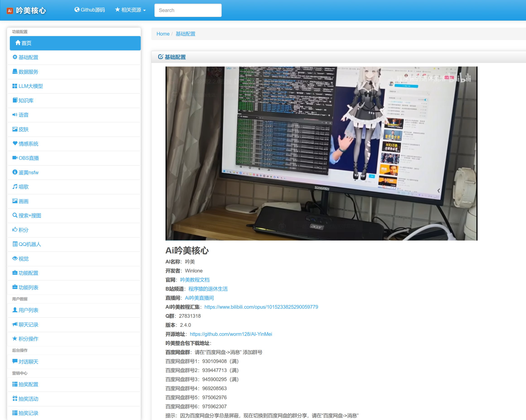Screen dimensions: 526x420
Task: Click the gear icon for 基础配置
Action: pos(15,57)
